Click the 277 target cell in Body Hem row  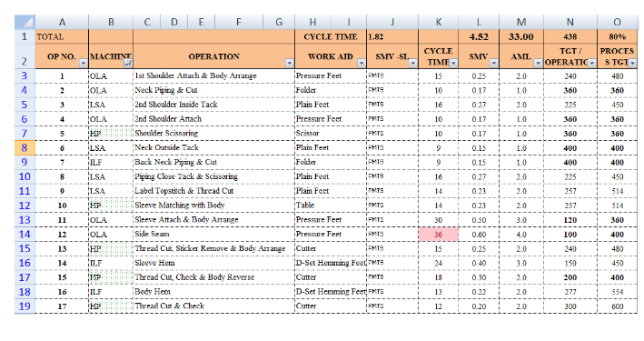click(570, 292)
